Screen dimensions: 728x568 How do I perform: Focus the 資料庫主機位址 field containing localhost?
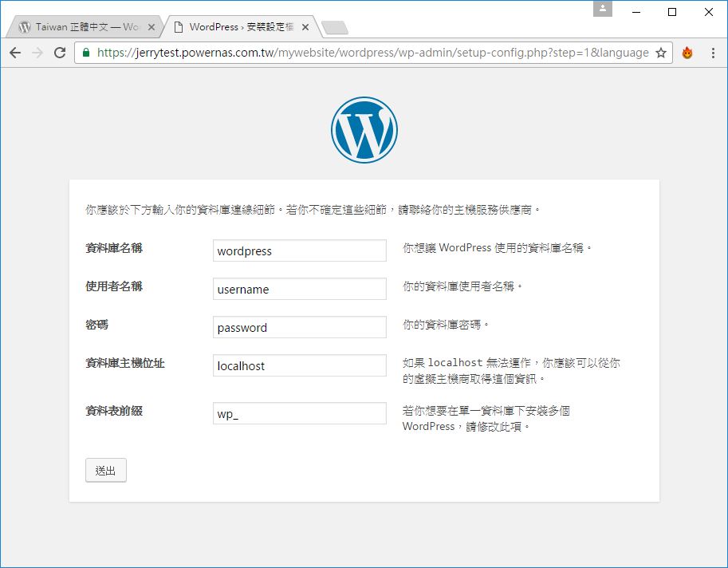click(x=300, y=365)
